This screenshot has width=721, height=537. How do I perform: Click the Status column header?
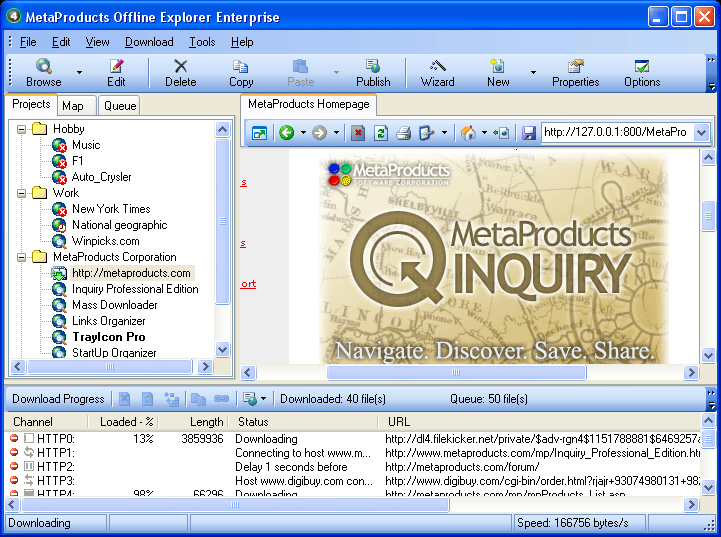click(305, 422)
